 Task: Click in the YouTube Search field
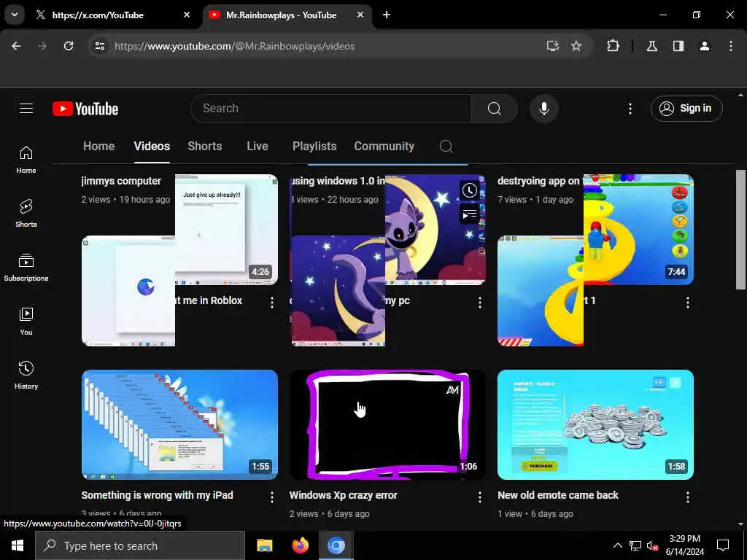pyautogui.click(x=330, y=109)
